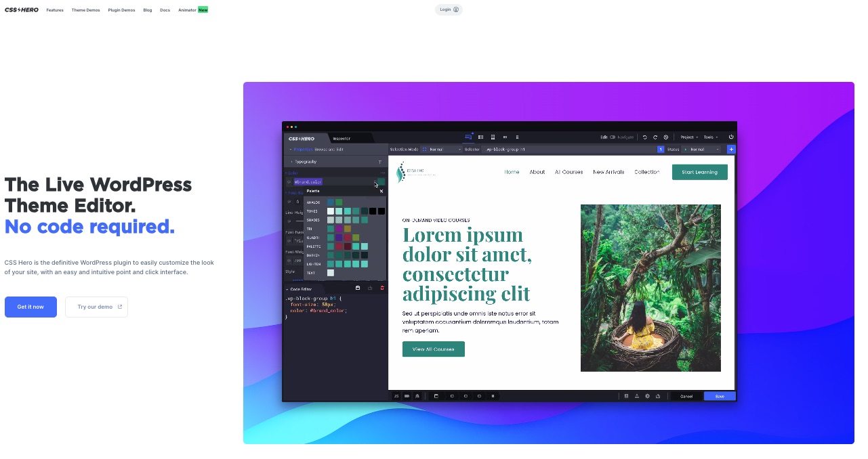Click the CSS Hero logo in header
The height and width of the screenshot is (459, 868).
pos(22,10)
